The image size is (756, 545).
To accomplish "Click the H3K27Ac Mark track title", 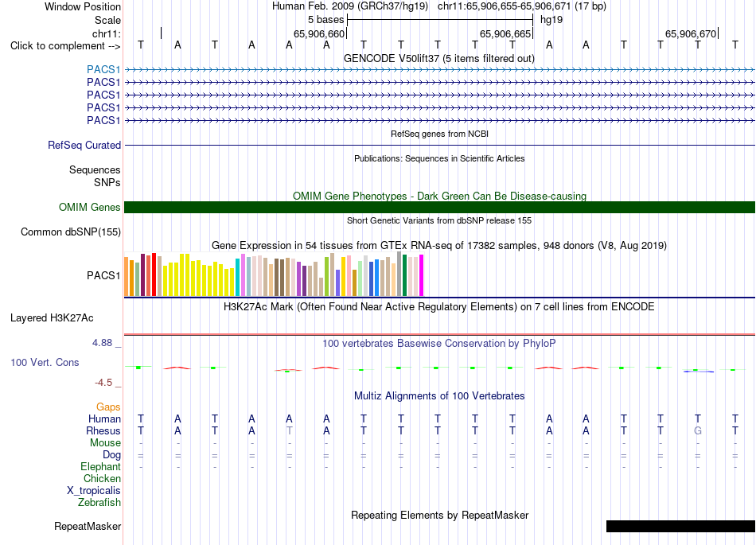I will [439, 307].
